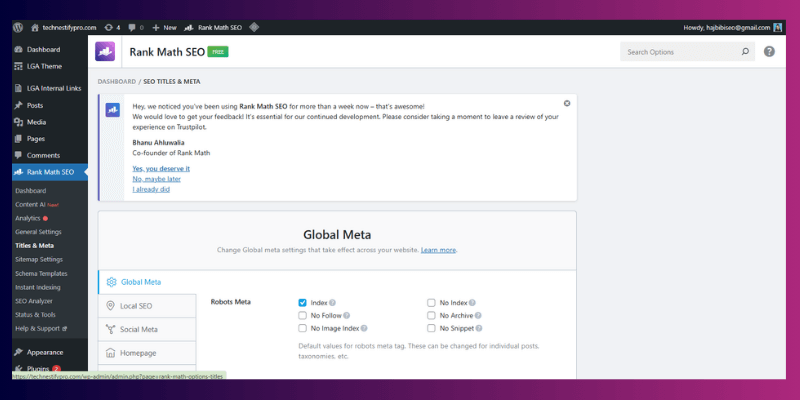Click the search magnifier icon
The height and width of the screenshot is (400, 800).
745,52
